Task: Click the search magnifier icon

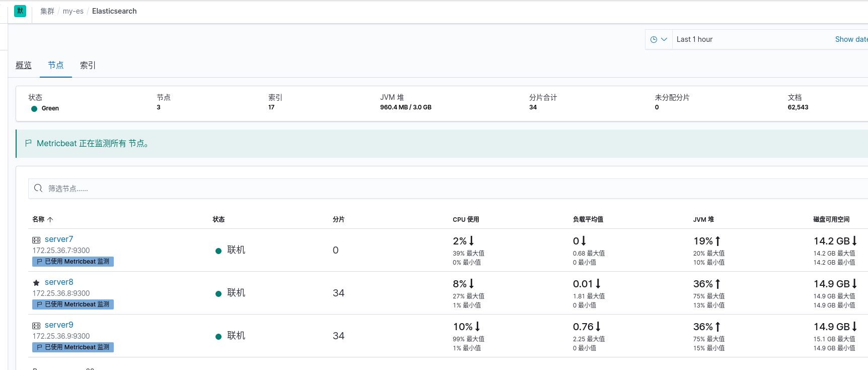Action: (38, 189)
